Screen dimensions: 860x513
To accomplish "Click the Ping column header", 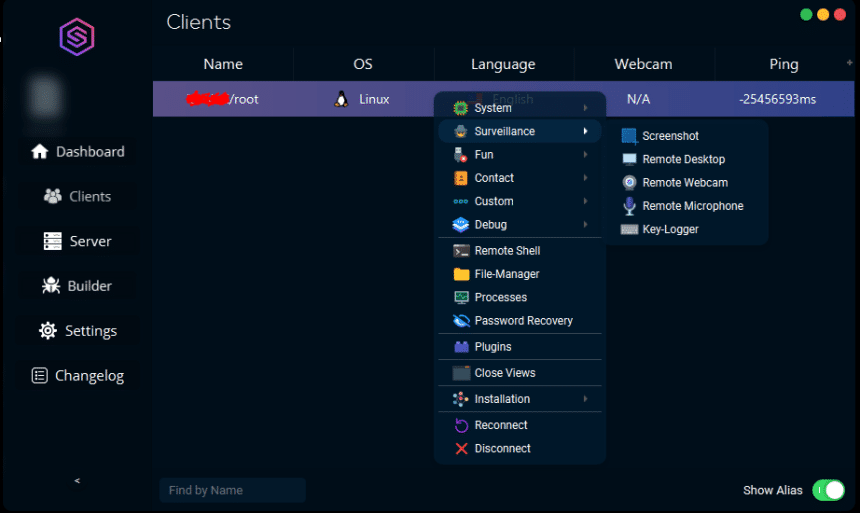I will (x=783, y=64).
